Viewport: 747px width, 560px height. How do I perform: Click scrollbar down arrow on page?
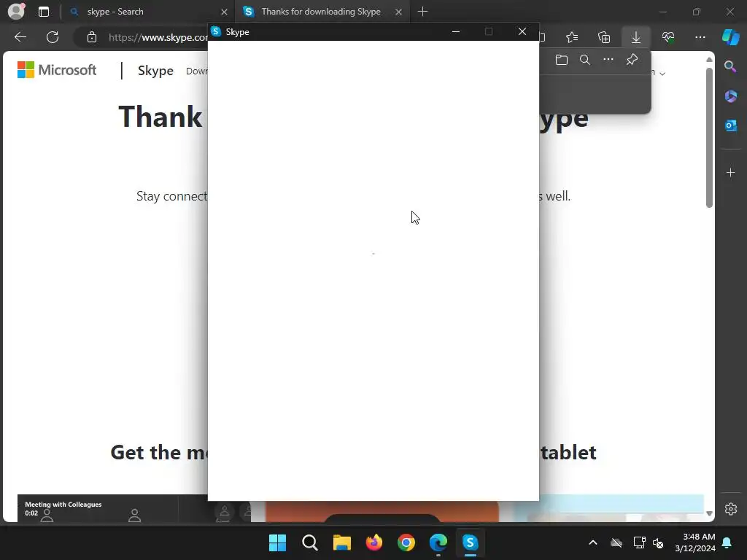(709, 513)
